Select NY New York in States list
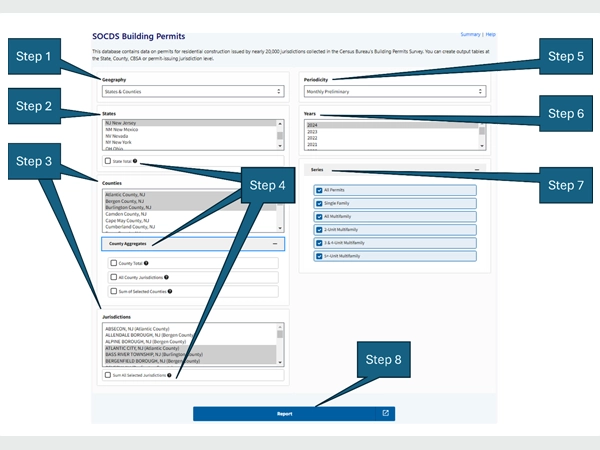This screenshot has height=450, width=600. click(x=190, y=142)
